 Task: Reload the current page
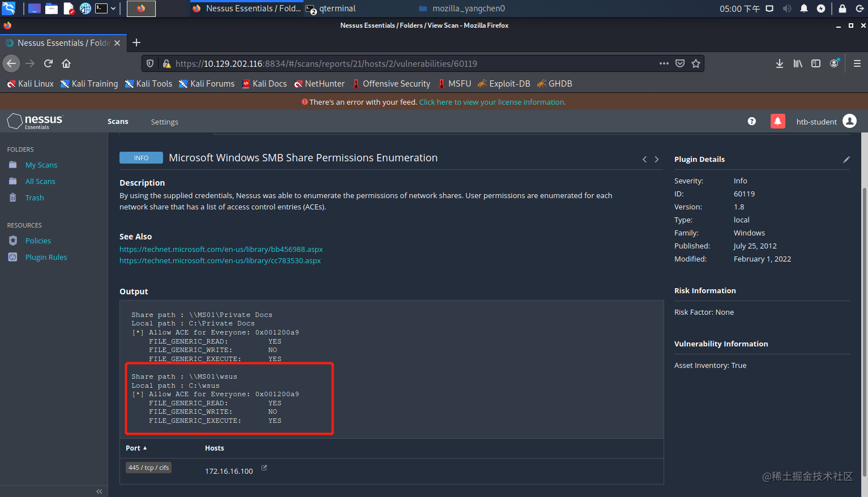[x=48, y=63]
